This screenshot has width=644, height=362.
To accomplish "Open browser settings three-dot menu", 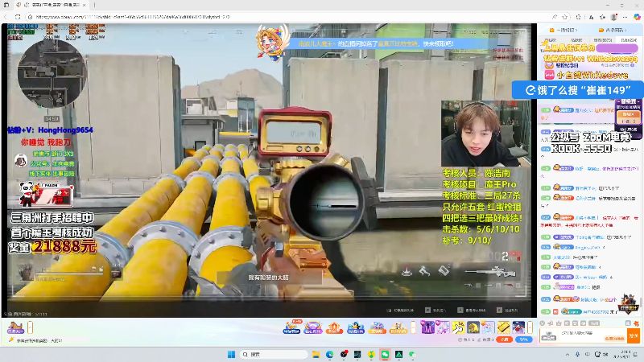I will (625, 17).
